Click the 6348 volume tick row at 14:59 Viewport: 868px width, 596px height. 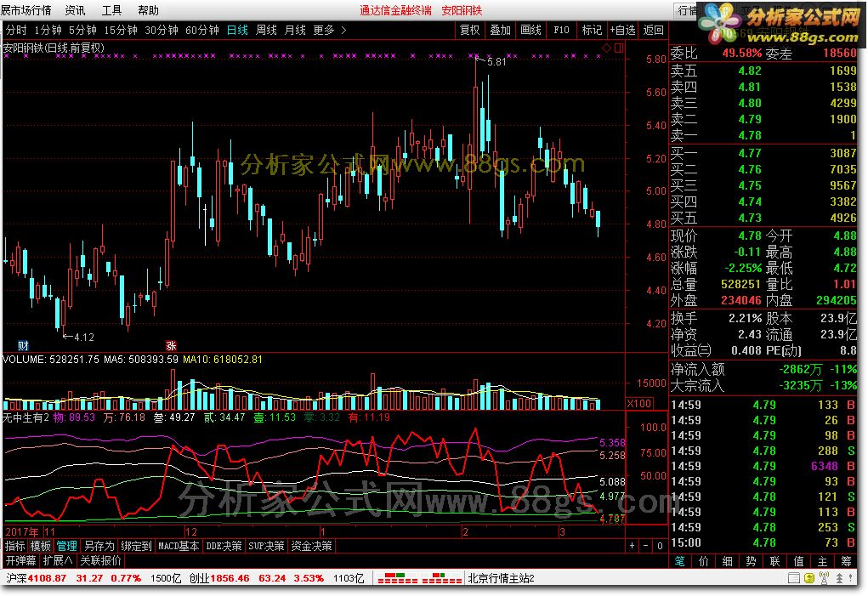(x=764, y=466)
